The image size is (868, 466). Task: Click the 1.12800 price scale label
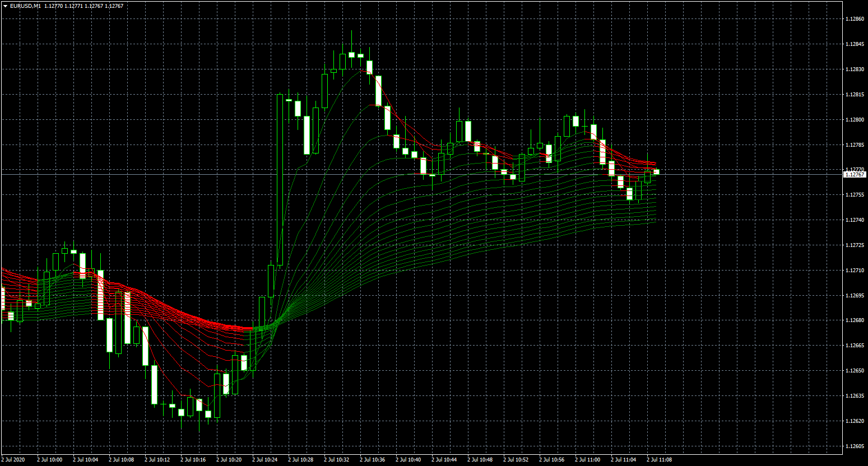click(x=854, y=120)
